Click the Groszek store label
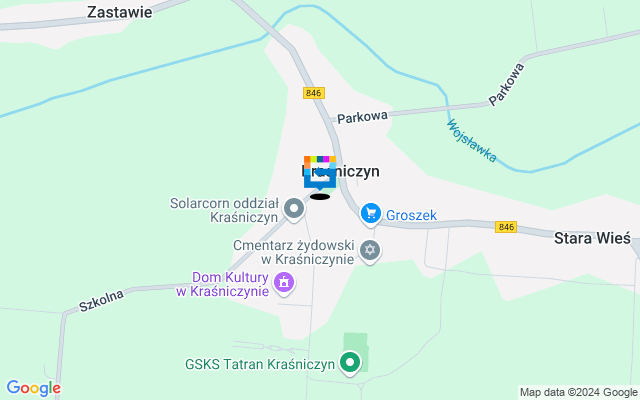The image size is (640, 400). coord(411,215)
